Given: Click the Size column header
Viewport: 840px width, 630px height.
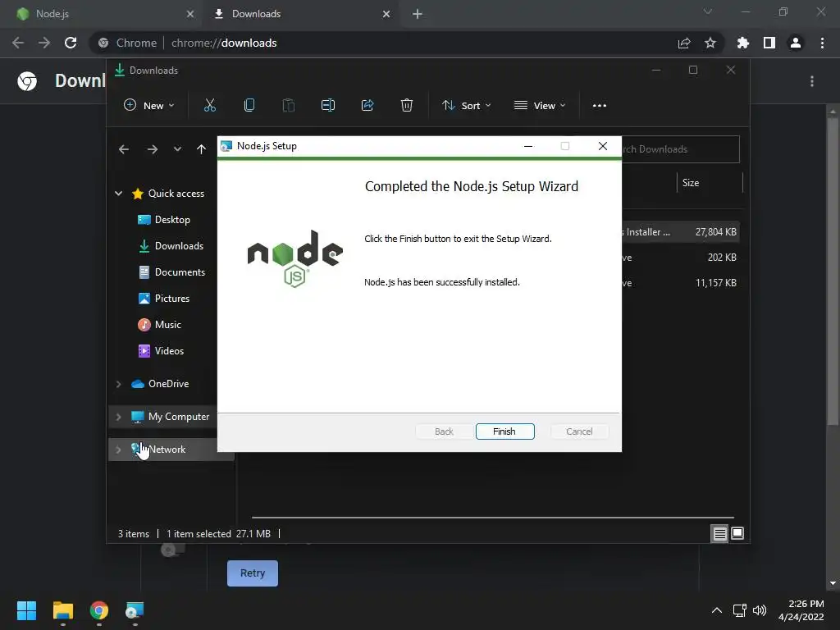Looking at the screenshot, I should click(x=710, y=183).
